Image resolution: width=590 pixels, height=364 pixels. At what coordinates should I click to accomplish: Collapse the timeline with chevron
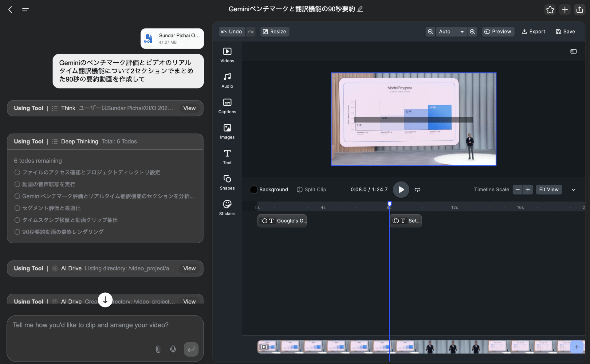[573, 190]
